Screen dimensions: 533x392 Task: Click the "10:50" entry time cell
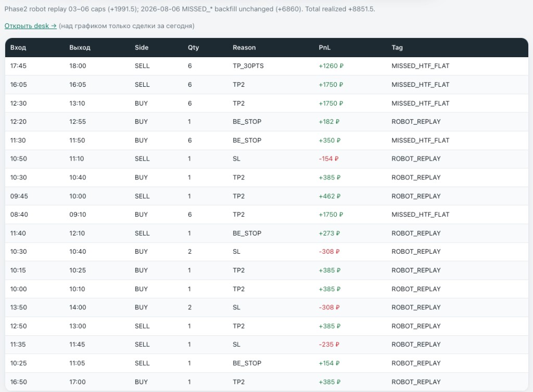coord(18,159)
